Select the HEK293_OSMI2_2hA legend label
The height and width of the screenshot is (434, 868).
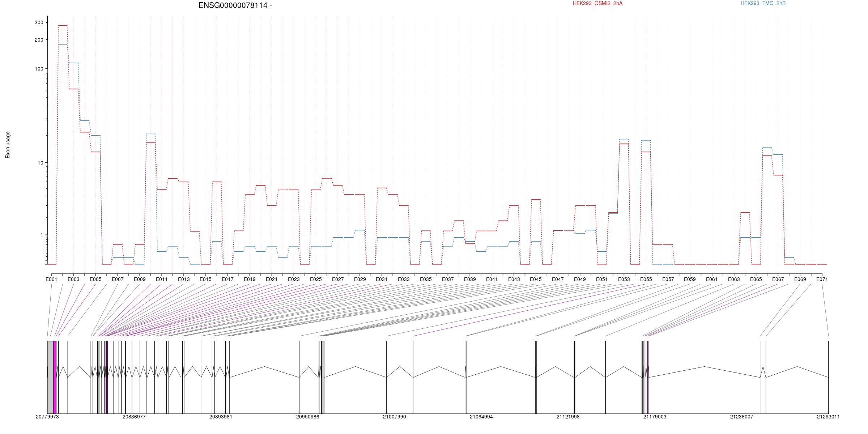click(x=597, y=3)
